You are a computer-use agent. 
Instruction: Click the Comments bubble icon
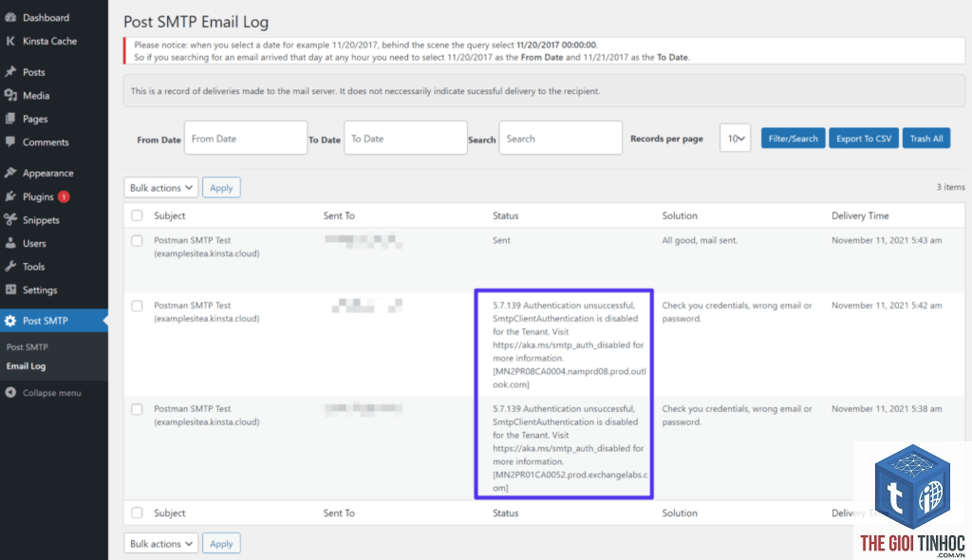tap(10, 142)
